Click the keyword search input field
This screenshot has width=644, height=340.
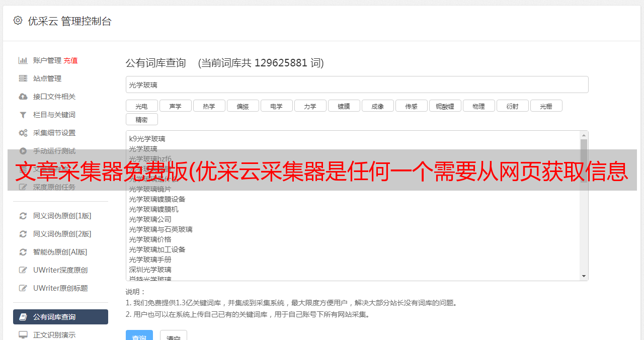[x=357, y=84]
